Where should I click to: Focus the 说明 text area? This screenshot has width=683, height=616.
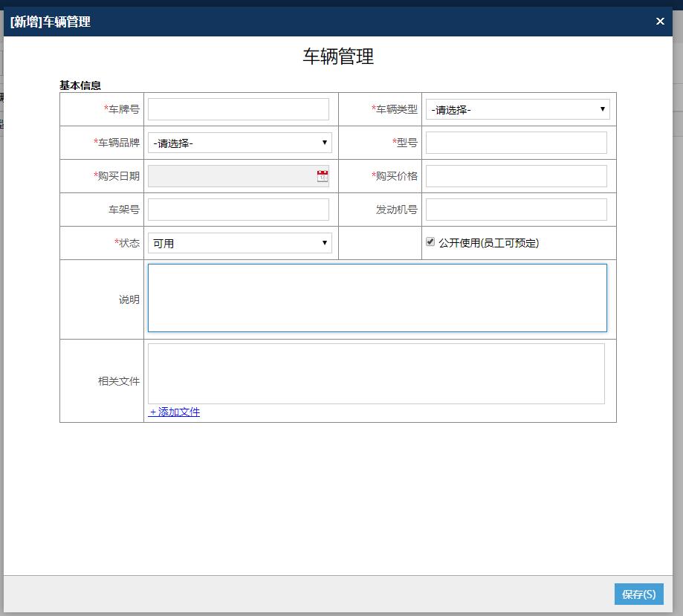pyautogui.click(x=378, y=298)
